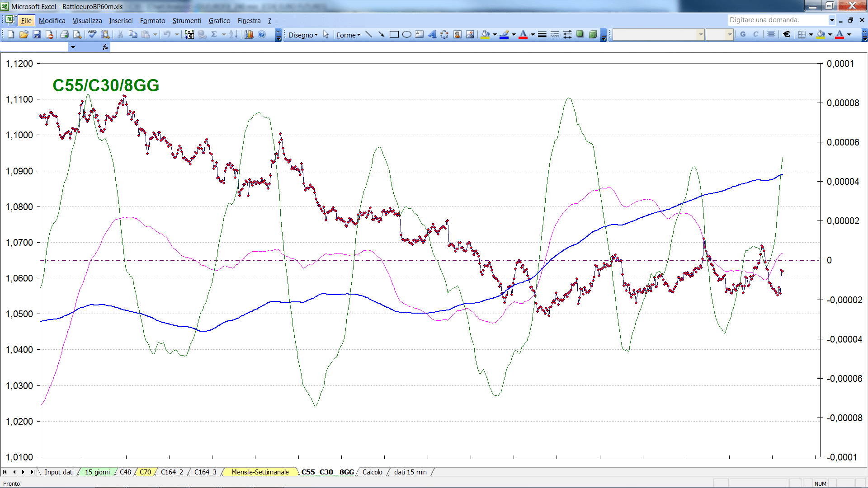Open the Modifica menu
This screenshot has width=868, height=488.
tap(52, 21)
